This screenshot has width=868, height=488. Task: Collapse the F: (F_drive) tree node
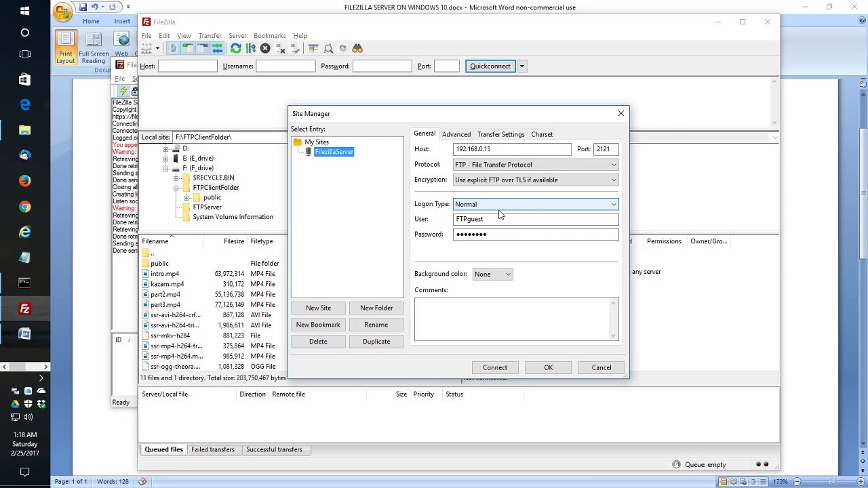pos(166,168)
